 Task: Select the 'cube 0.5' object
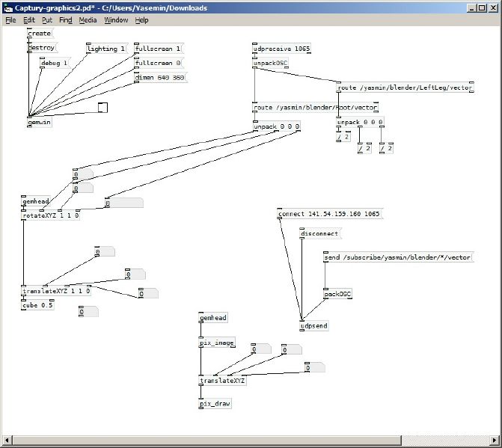(37, 305)
